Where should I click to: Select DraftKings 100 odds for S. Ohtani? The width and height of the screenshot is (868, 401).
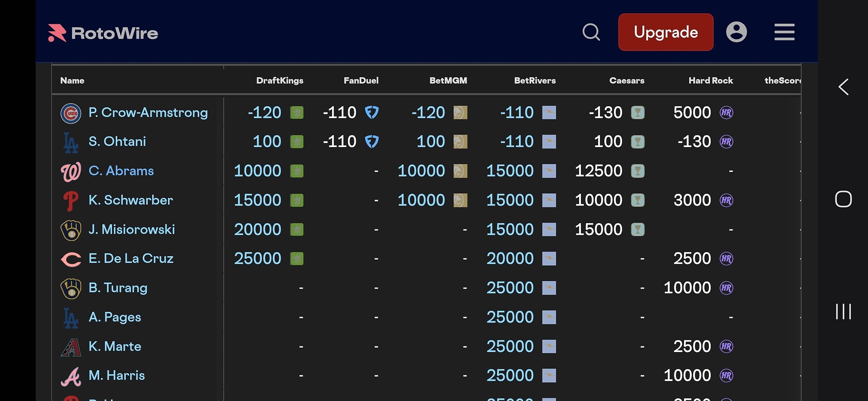[267, 142]
